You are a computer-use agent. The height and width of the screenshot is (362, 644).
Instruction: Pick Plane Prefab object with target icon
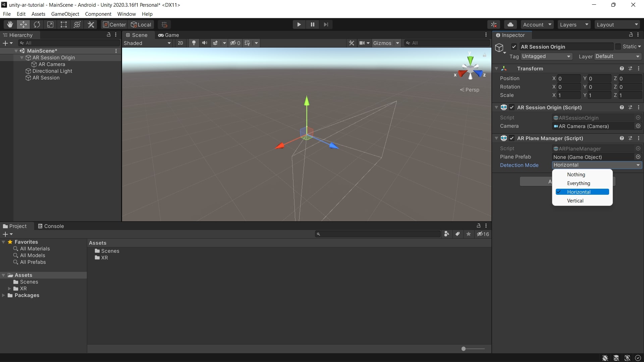(638, 157)
